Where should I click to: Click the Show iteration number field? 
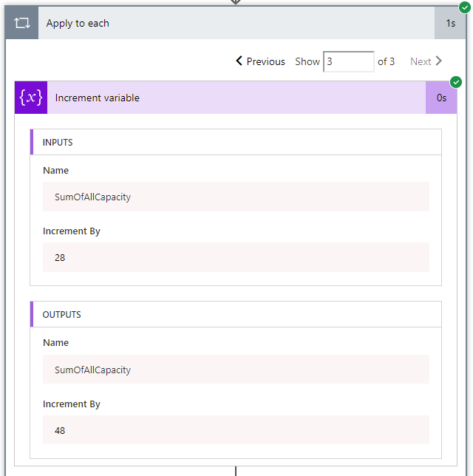point(348,61)
